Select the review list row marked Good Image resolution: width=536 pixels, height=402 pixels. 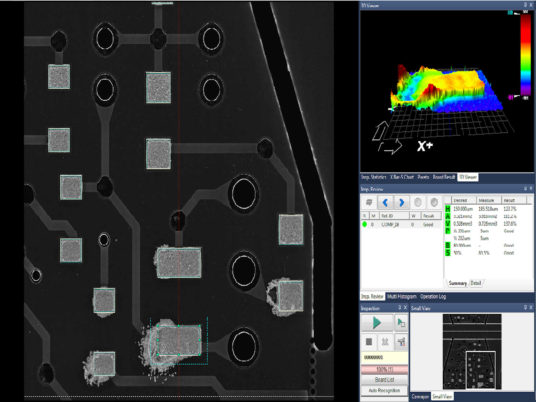[401, 225]
